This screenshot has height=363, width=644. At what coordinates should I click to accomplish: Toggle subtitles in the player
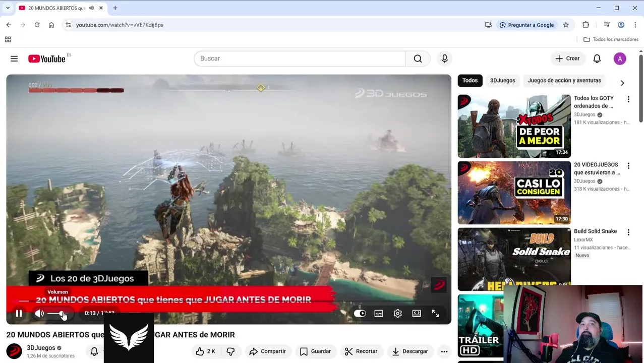[379, 314]
